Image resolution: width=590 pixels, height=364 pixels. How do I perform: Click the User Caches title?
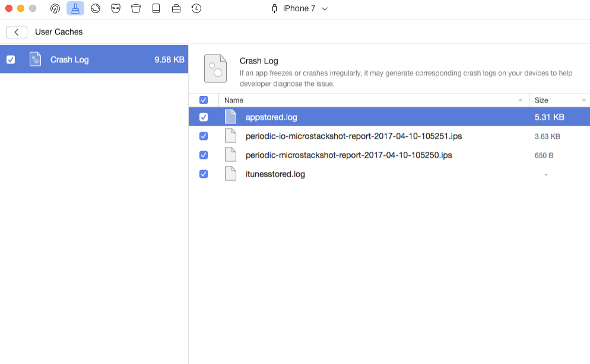(59, 32)
